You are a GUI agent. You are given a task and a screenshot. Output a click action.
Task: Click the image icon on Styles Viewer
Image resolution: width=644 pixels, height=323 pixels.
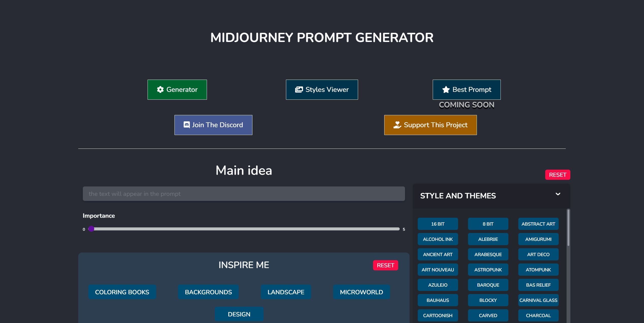[299, 89]
